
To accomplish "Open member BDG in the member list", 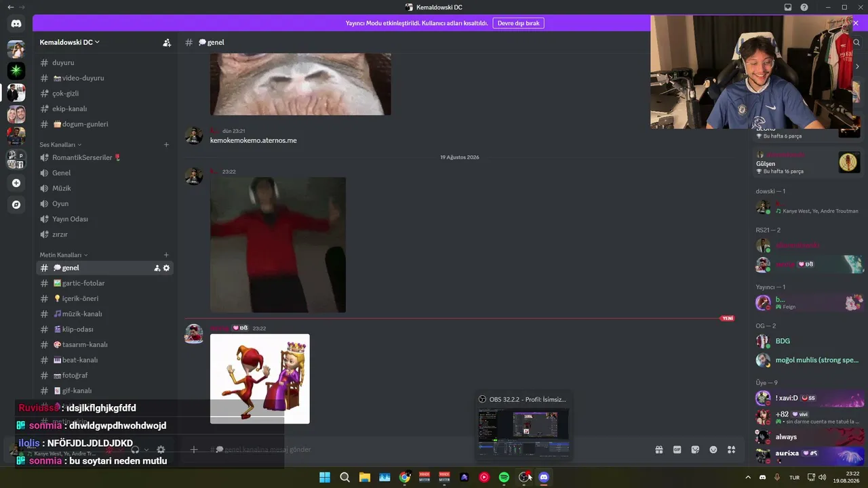I will (x=809, y=341).
